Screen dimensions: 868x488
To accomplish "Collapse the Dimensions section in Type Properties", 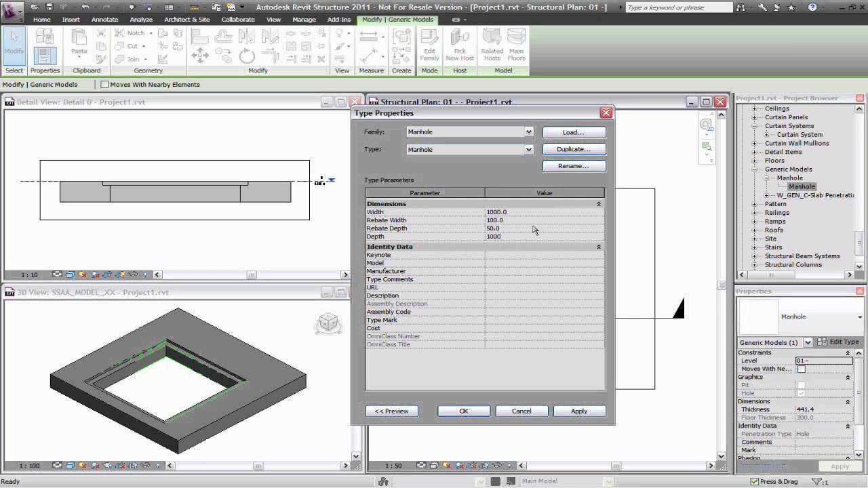I will [x=597, y=203].
